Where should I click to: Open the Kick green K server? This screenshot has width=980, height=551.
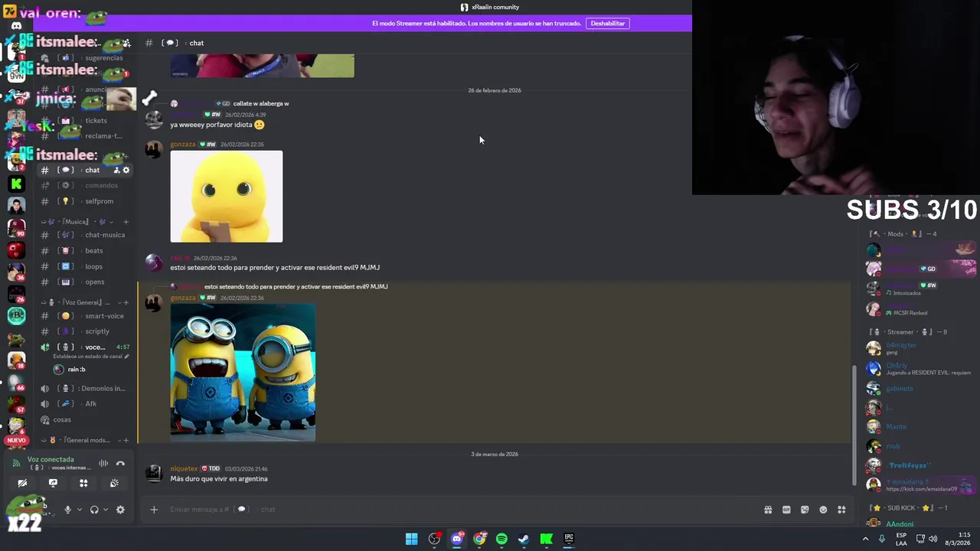tap(16, 184)
